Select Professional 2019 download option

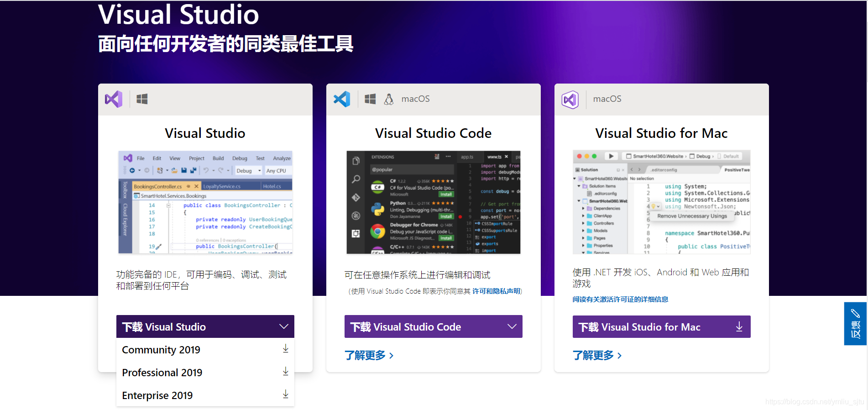[x=205, y=373]
